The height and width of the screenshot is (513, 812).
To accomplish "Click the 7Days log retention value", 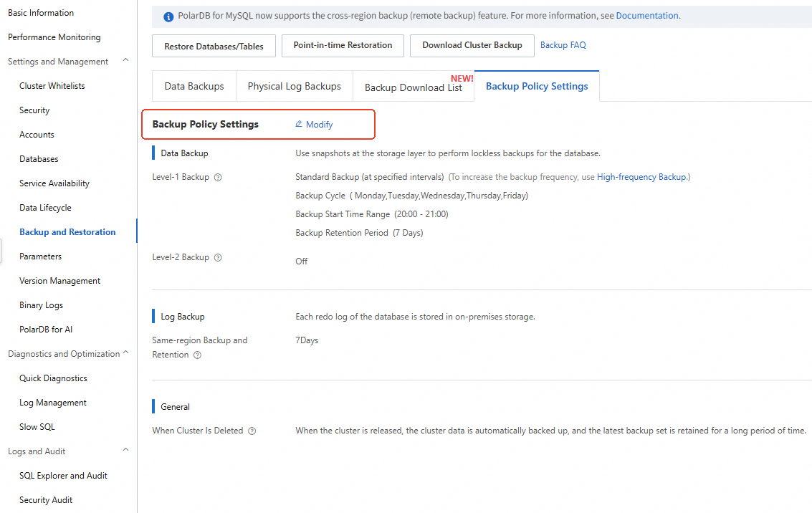I will click(x=307, y=340).
